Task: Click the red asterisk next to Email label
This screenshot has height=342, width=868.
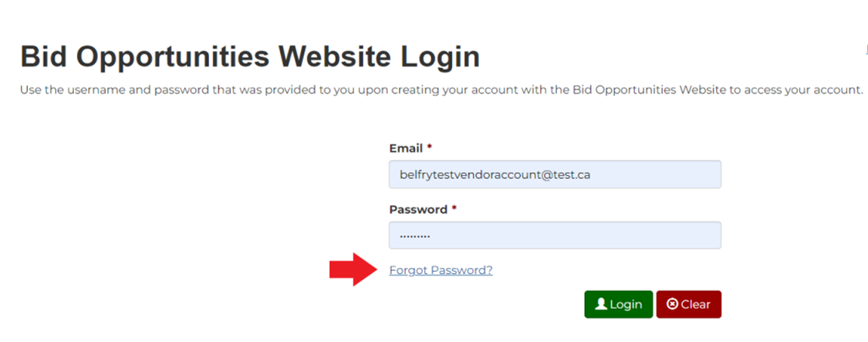Action: tap(429, 147)
